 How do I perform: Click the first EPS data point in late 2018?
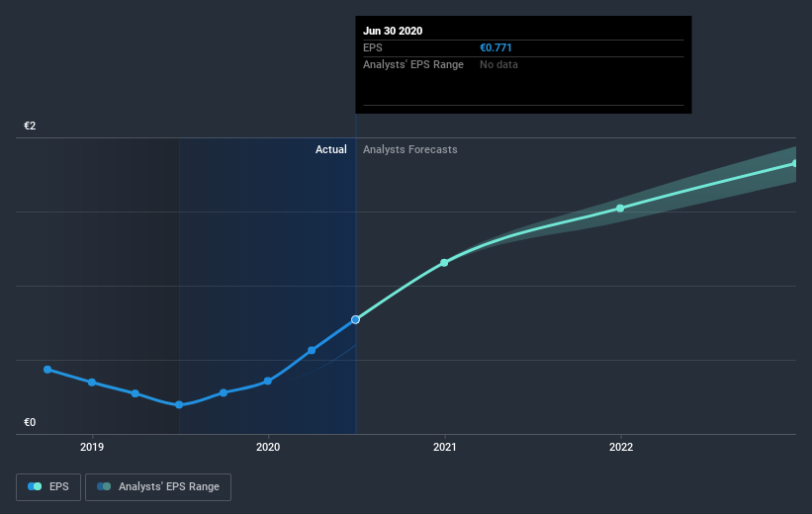(x=47, y=370)
